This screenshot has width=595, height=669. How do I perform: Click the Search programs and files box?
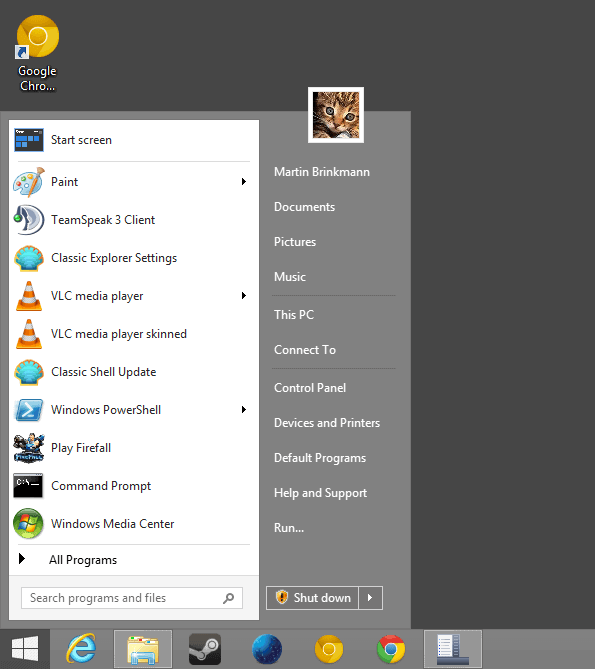coord(132,598)
